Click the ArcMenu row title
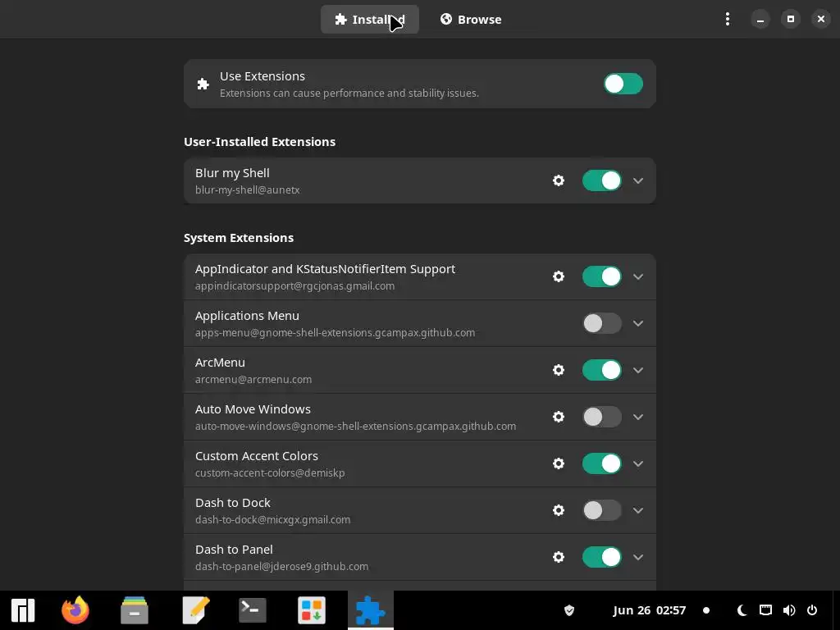 (x=220, y=363)
